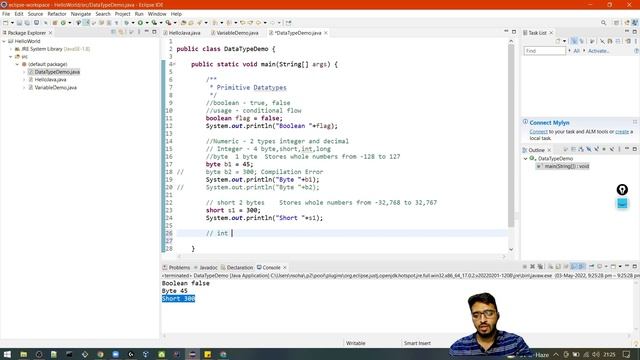Open the Project menu
This screenshot has width=640, height=360.
122,14
